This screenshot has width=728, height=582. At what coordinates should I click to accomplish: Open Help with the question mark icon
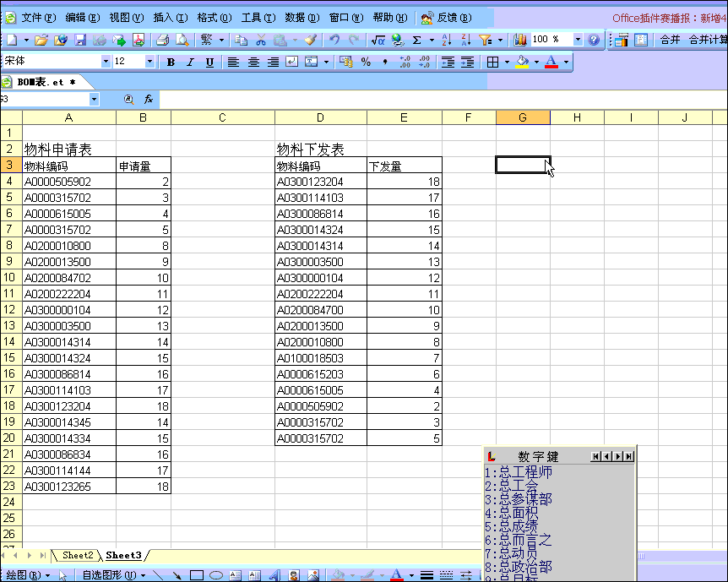pos(594,41)
